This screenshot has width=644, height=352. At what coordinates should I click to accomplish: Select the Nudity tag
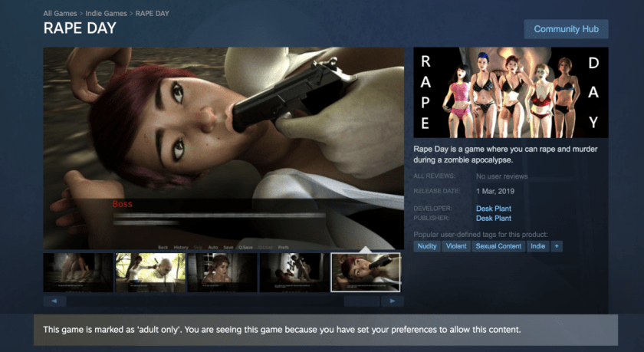pos(427,246)
